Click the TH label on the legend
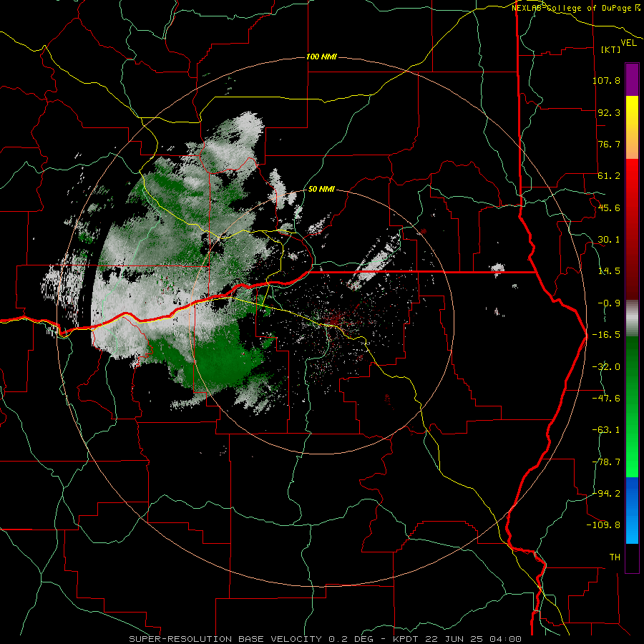644x644 pixels. 615,557
